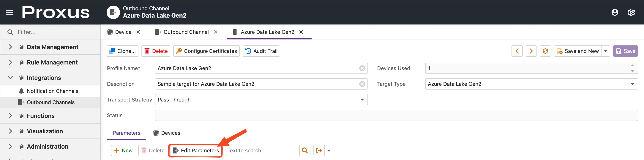644x160 pixels.
Task: Go to next record arrow
Action: tap(531, 51)
